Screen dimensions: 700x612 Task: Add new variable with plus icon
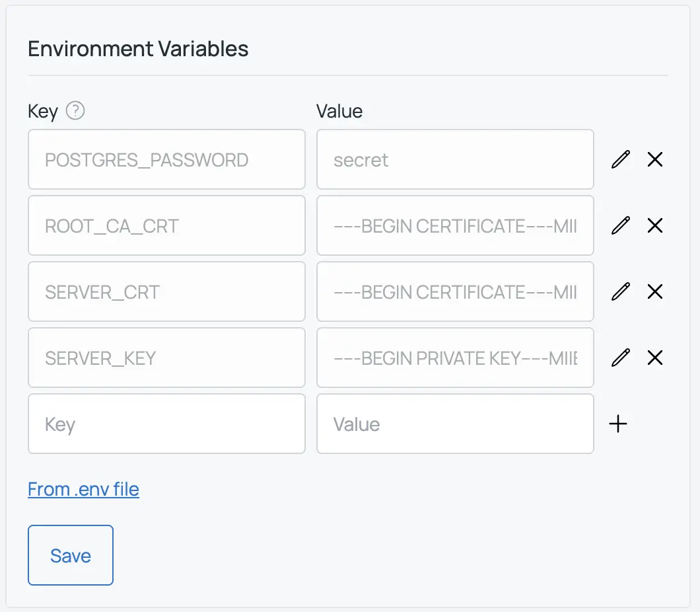pyautogui.click(x=617, y=424)
